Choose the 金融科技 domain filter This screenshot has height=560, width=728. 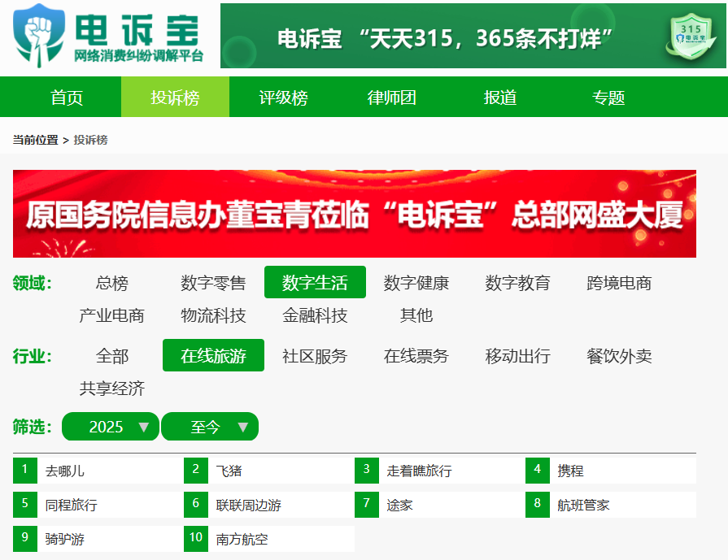coord(315,315)
